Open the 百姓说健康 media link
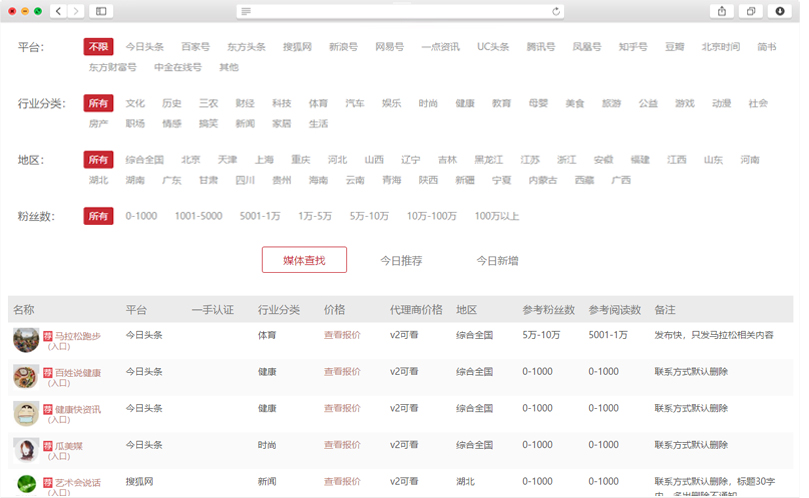Image resolution: width=809 pixels, height=498 pixels. (x=78, y=372)
